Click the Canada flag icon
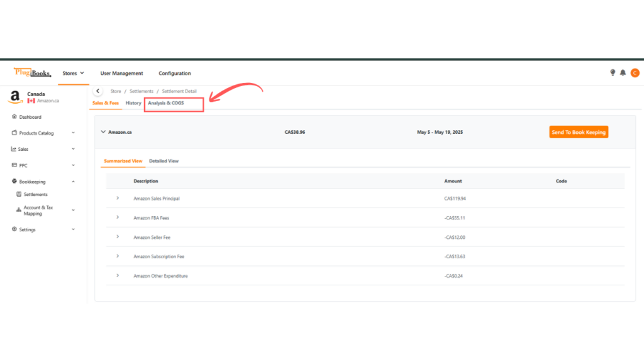The image size is (644, 362). click(x=31, y=101)
